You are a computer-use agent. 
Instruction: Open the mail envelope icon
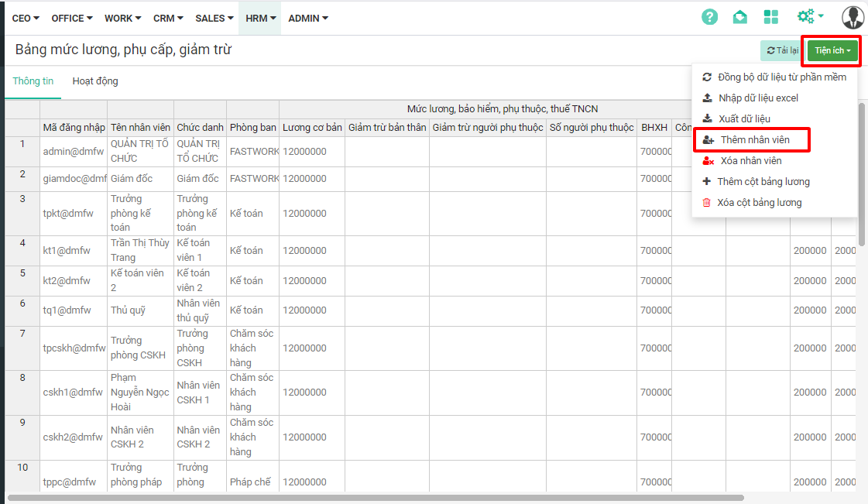[740, 17]
